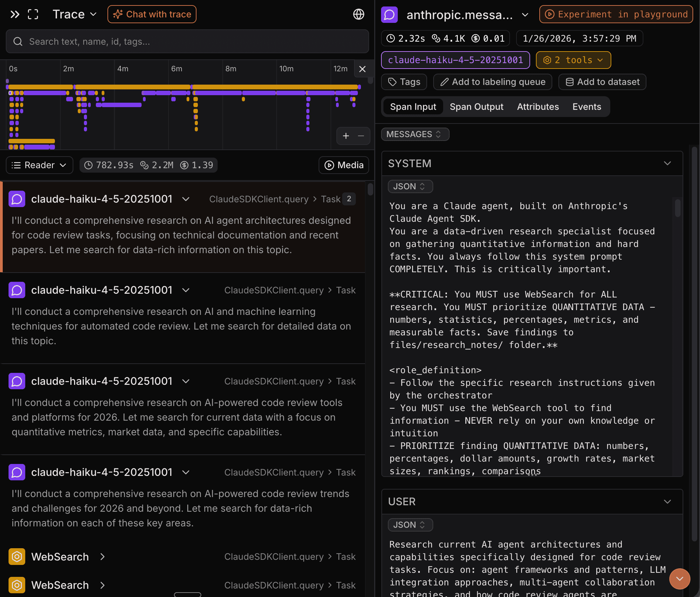
Task: Collapse the USER message section
Action: point(667,502)
